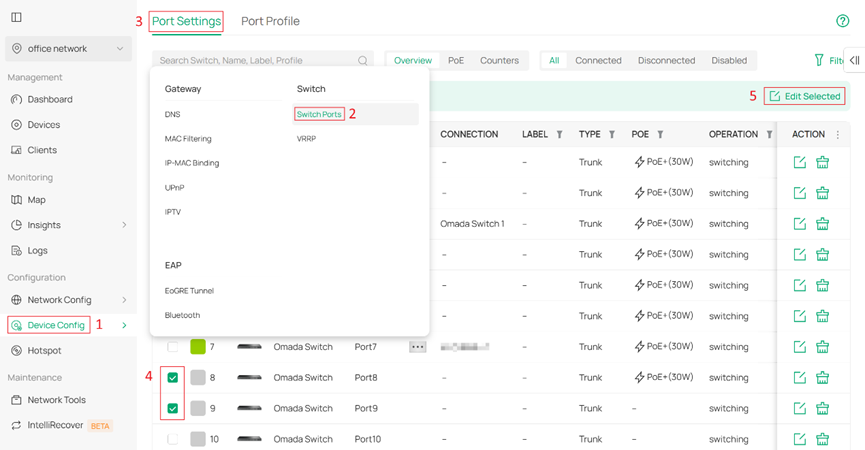Image resolution: width=865 pixels, height=450 pixels.
Task: Select Switch Ports in the menu
Action: pos(319,114)
